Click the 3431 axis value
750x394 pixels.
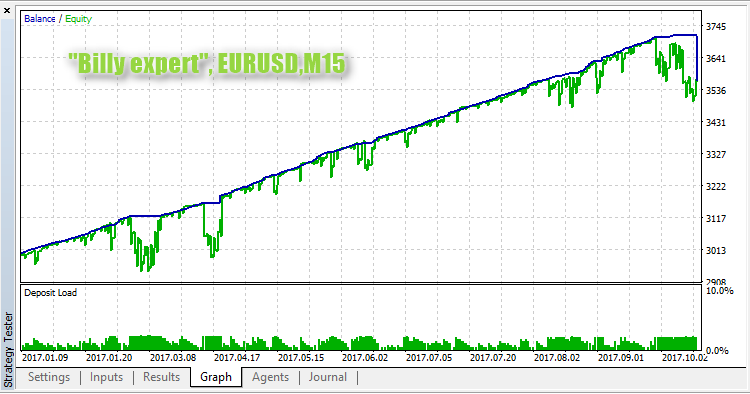point(716,122)
